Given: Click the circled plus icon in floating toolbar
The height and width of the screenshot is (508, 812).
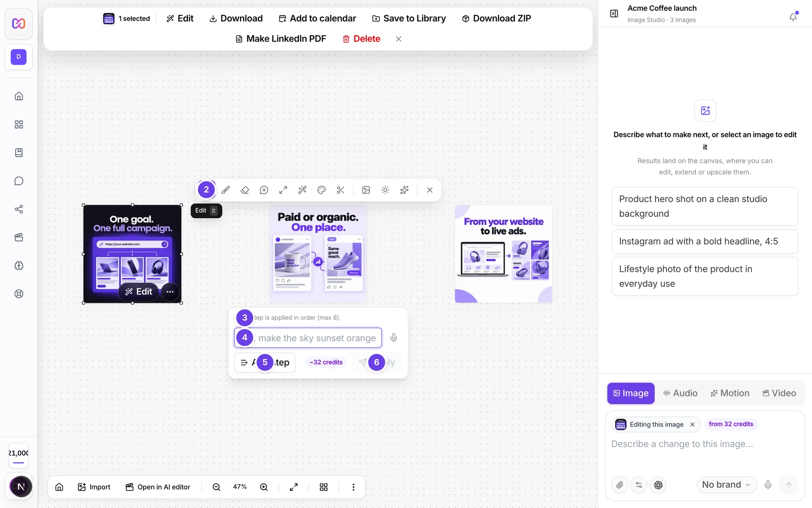Looking at the screenshot, I should (264, 190).
